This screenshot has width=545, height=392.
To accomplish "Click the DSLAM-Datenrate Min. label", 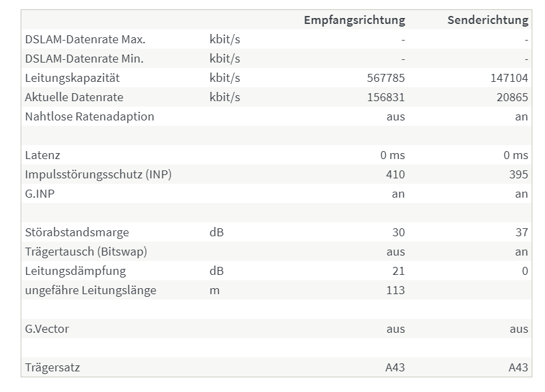I will (84, 59).
